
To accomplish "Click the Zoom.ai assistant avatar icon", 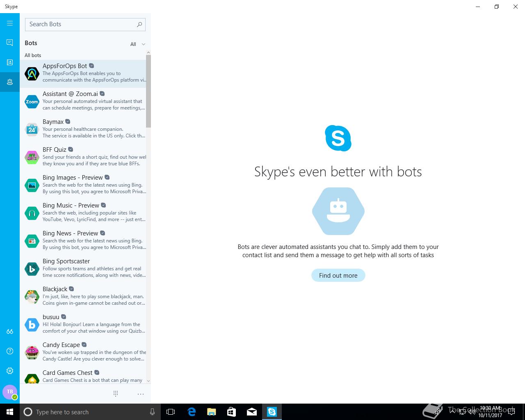I will [x=32, y=102].
